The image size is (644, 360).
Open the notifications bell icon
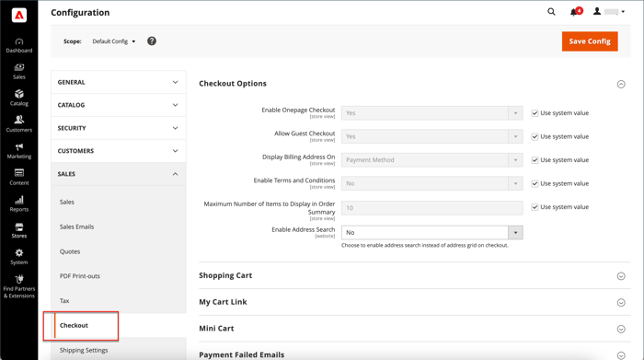point(575,11)
